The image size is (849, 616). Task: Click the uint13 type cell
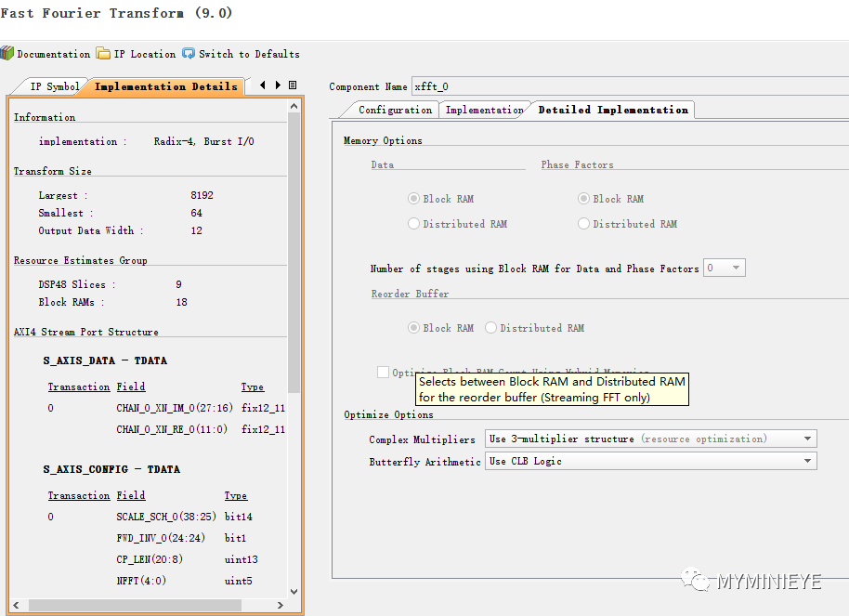coord(241,559)
